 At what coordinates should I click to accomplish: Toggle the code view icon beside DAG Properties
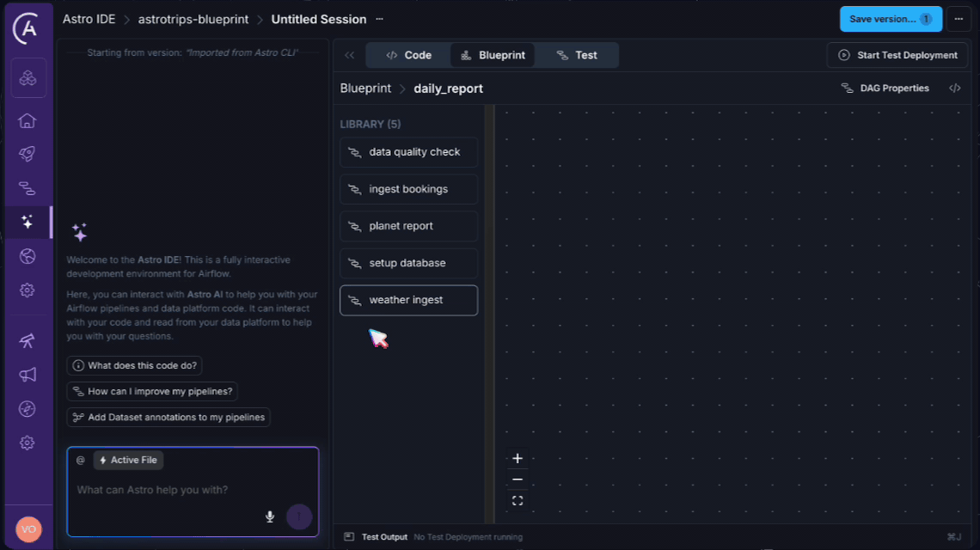(954, 88)
